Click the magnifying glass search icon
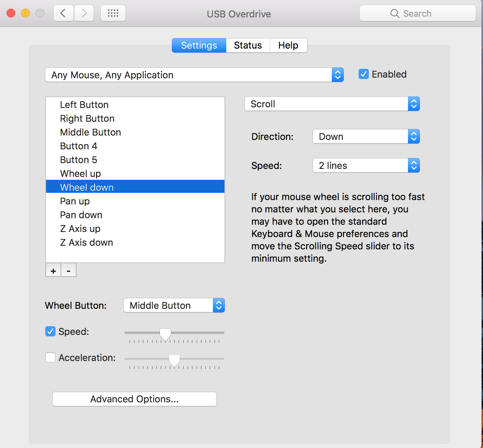Image resolution: width=483 pixels, height=448 pixels. tap(395, 13)
